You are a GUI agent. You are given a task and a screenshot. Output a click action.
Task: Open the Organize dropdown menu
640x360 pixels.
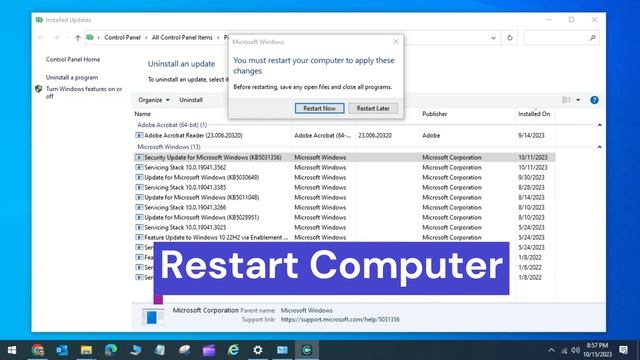(x=154, y=100)
